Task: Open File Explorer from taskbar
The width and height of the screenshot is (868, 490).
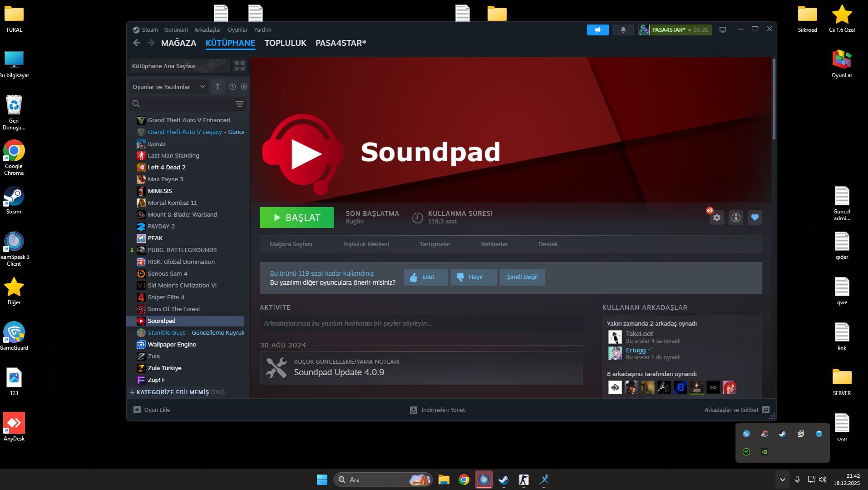Action: point(444,480)
